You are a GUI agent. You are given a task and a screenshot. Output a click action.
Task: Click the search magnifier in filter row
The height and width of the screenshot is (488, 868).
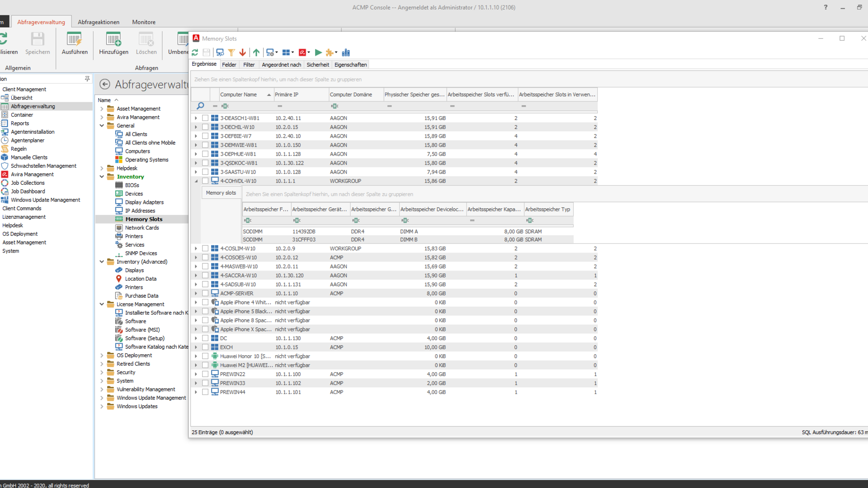(x=200, y=106)
